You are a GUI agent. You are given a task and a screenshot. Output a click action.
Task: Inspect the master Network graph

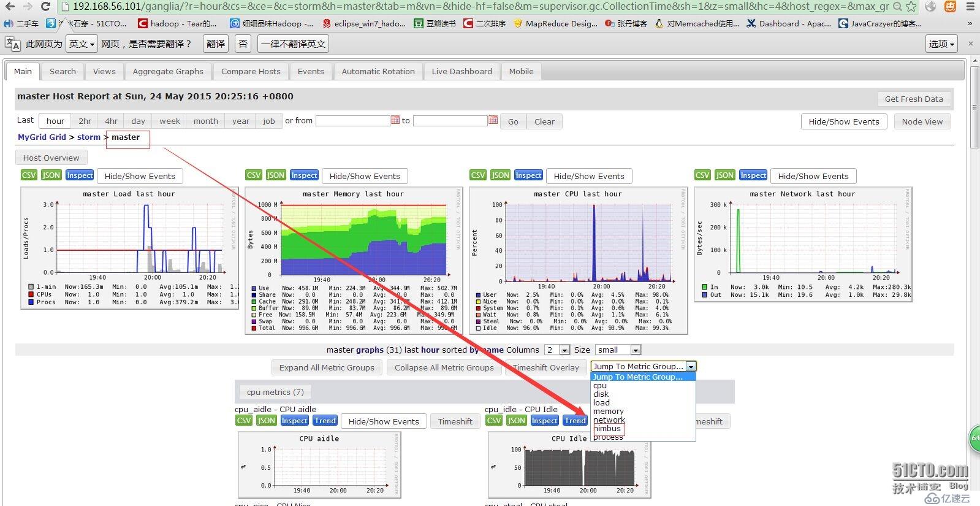click(753, 175)
